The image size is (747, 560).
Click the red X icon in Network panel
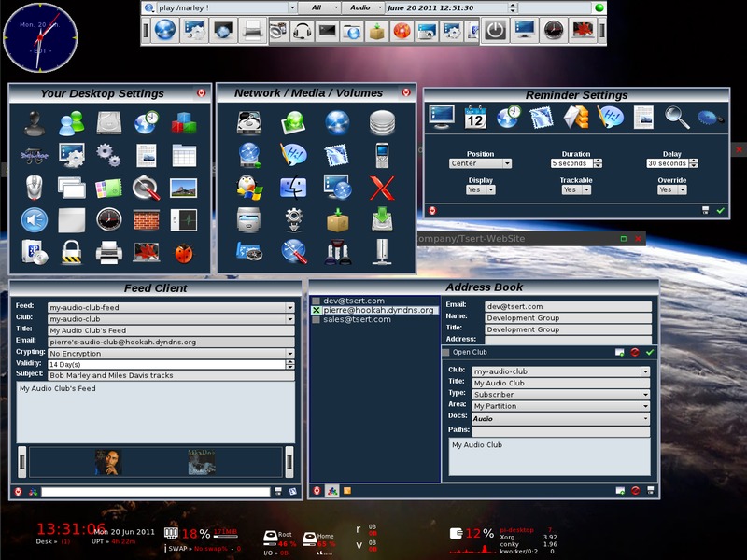point(382,188)
